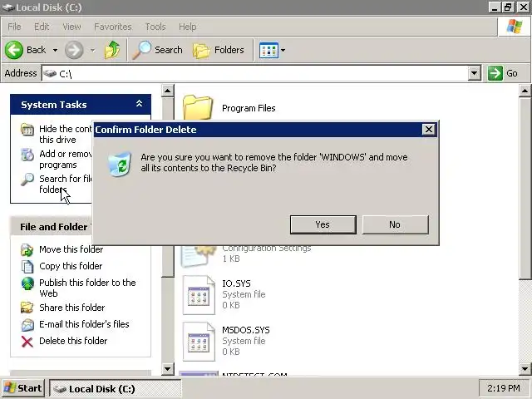Click the Copy this folder icon
The height and width of the screenshot is (399, 532).
click(x=27, y=266)
